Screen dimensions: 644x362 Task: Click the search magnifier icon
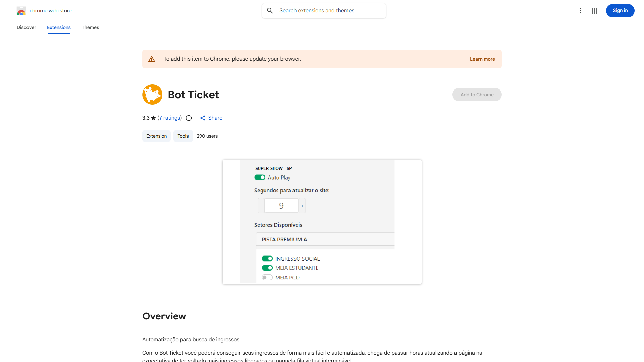270,10
